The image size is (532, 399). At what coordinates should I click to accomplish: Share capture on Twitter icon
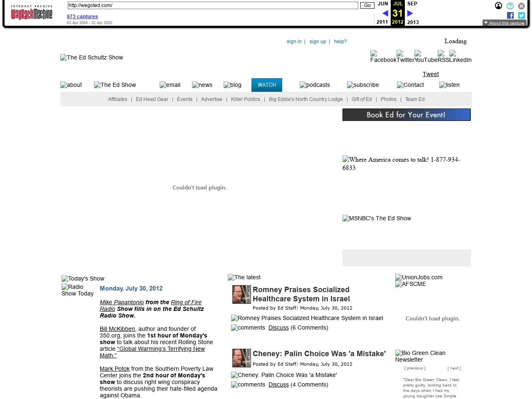click(521, 15)
